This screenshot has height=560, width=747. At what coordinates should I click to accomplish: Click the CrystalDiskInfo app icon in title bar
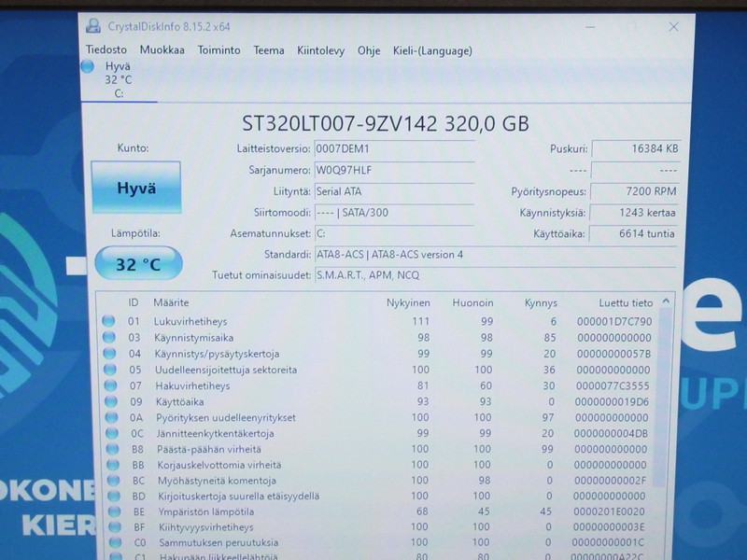(x=92, y=26)
